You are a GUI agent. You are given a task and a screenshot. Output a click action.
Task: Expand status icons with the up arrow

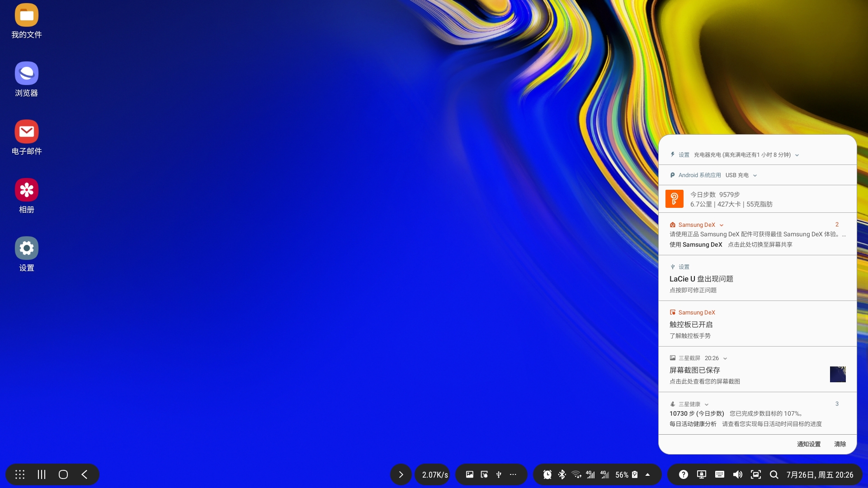[x=647, y=474]
